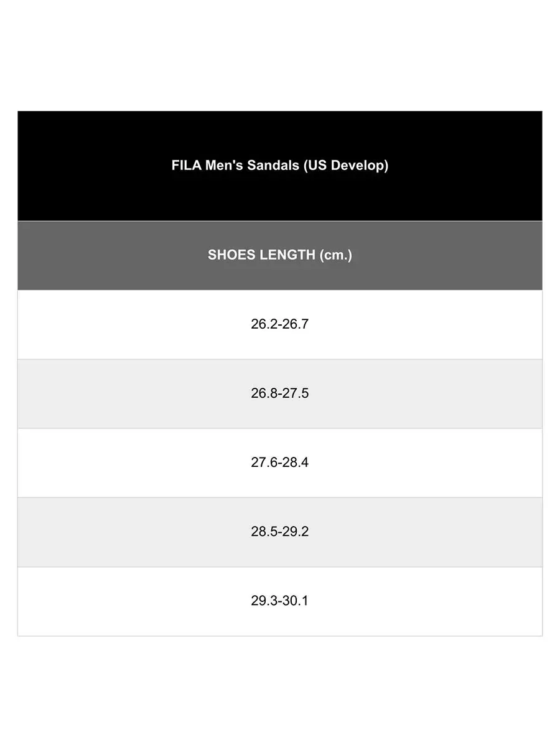
Task: Click the 27.6-28.4 length value
Action: [279, 463]
